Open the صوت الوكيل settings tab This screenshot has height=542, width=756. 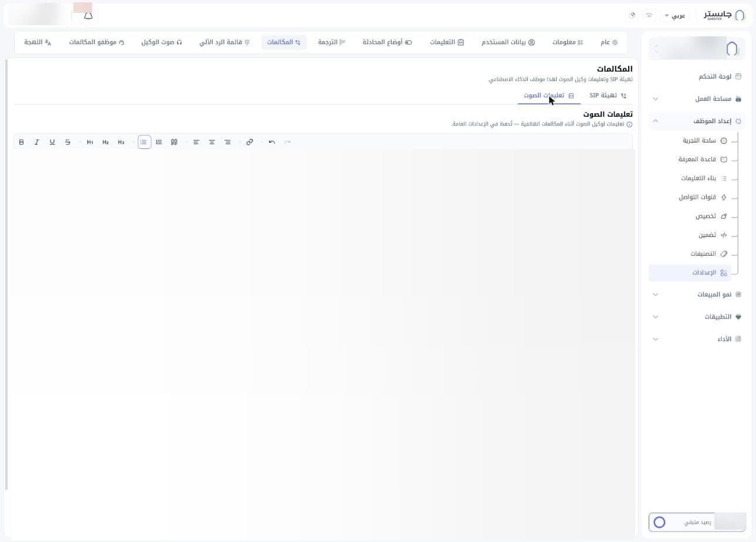[x=161, y=42]
